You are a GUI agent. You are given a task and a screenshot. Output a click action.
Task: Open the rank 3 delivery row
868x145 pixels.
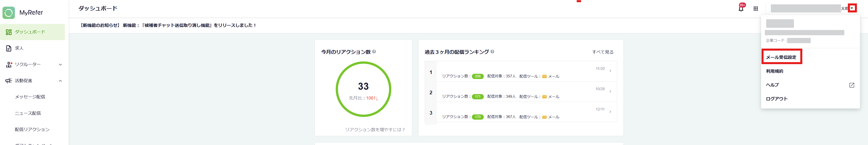pos(526,113)
